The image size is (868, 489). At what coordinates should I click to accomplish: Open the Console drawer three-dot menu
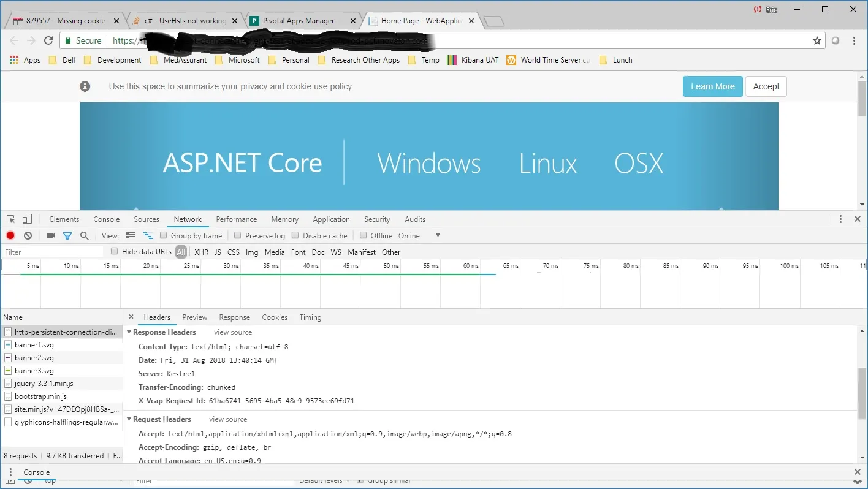pos(11,472)
